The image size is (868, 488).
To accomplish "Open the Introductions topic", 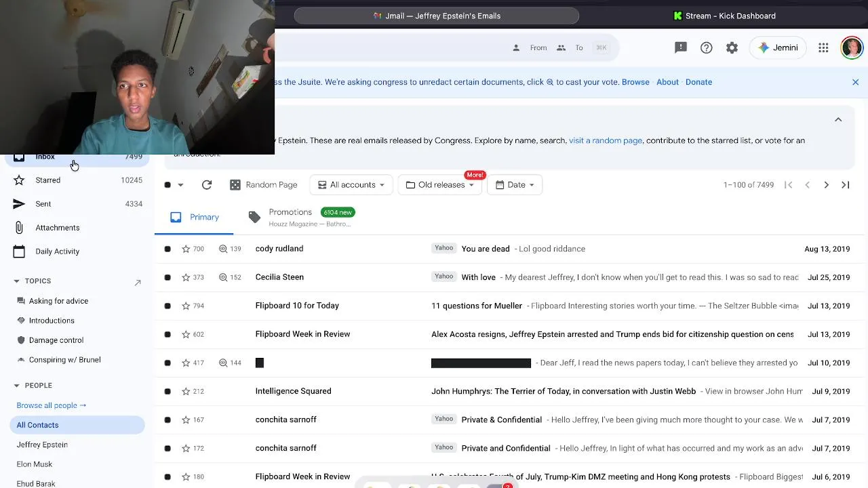I will (x=52, y=321).
